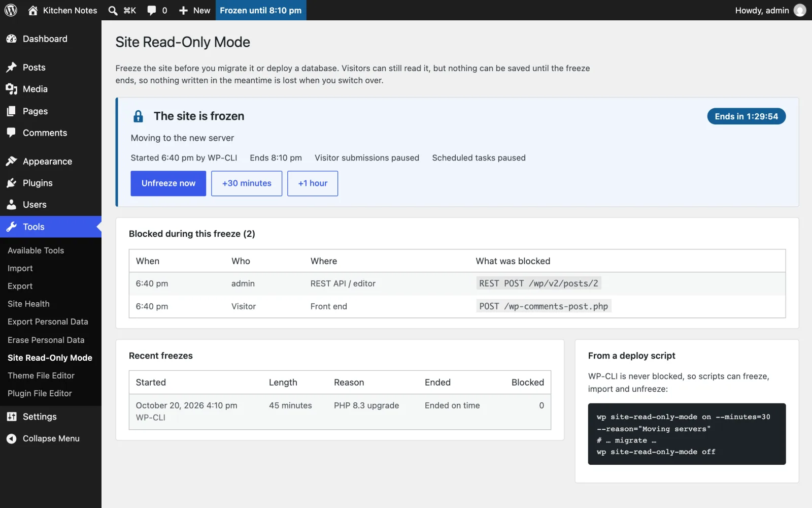
Task: Click the Posts pushpin icon
Action: click(12, 67)
